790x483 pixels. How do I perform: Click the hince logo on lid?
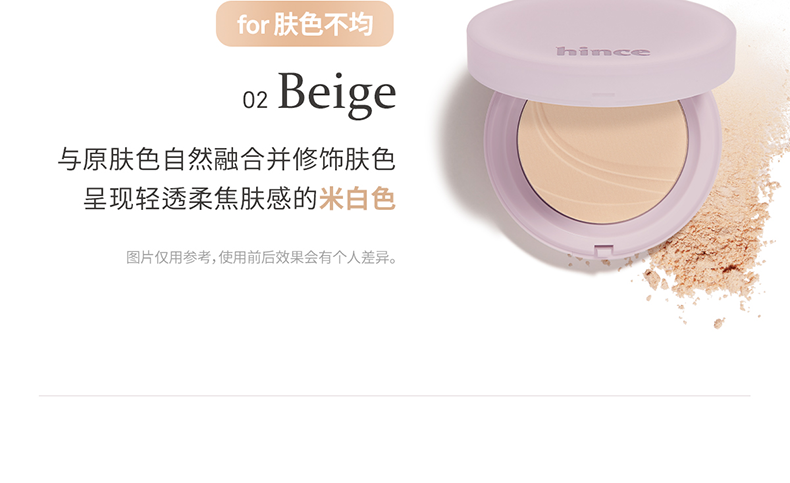[603, 51]
